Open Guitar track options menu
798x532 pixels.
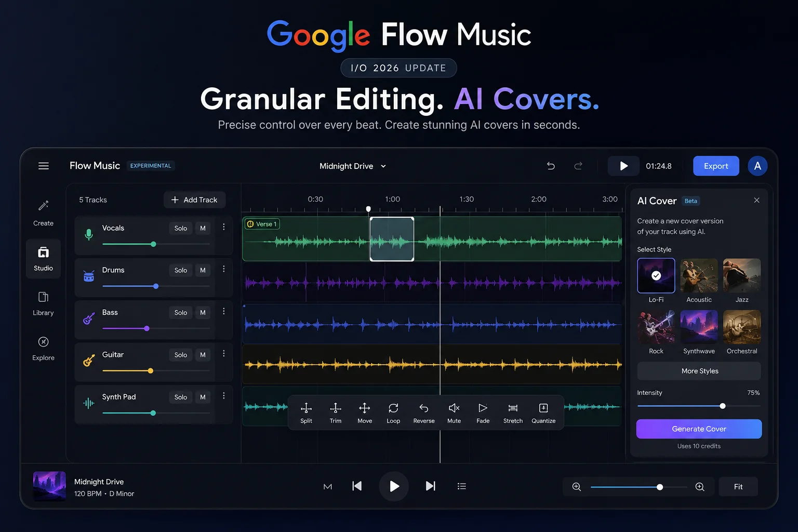click(x=224, y=353)
